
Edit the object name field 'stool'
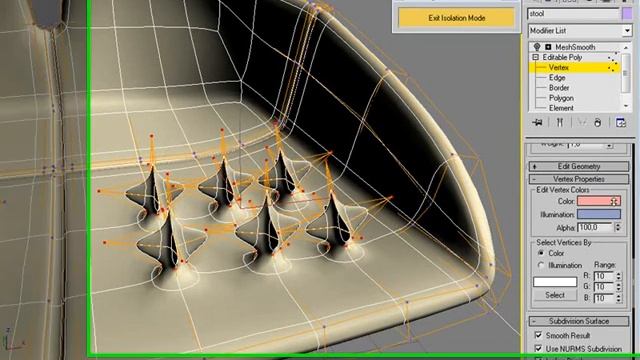point(573,14)
